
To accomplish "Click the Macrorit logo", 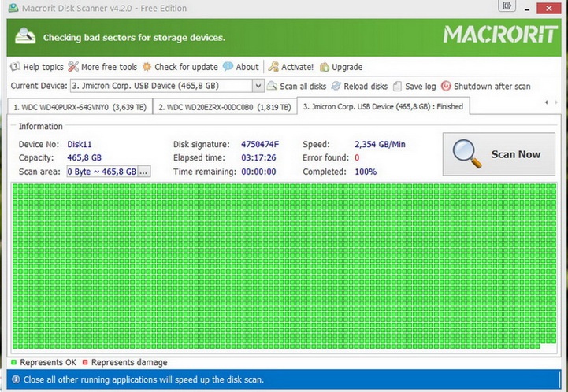I will pyautogui.click(x=500, y=35).
